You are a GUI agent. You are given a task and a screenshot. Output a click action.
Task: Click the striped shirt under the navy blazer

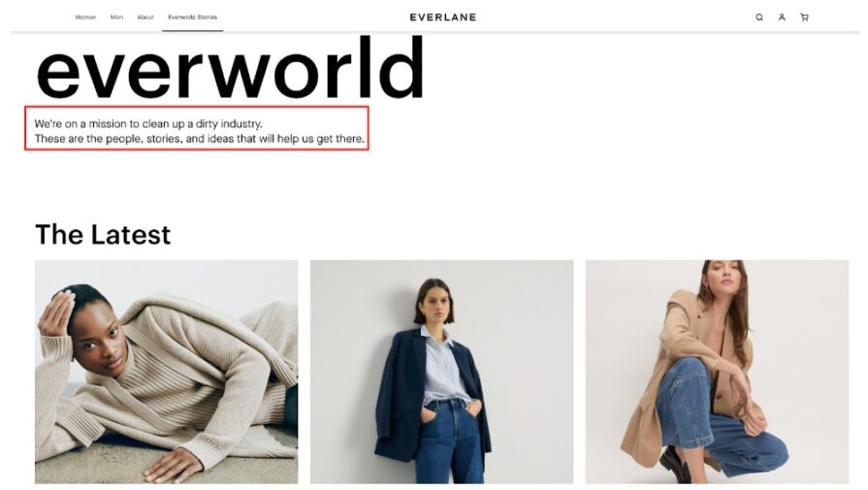(x=443, y=366)
